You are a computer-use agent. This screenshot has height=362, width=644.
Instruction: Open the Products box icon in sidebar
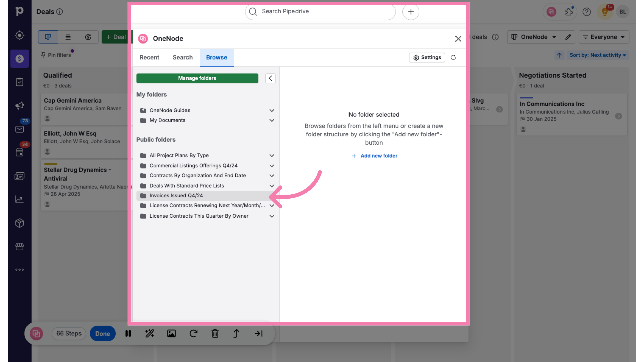point(19,223)
